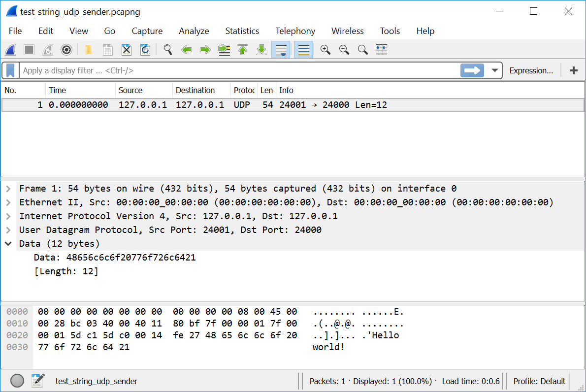Click the display filter input field
Screen dimensions: 586x392
pyautogui.click(x=236, y=70)
